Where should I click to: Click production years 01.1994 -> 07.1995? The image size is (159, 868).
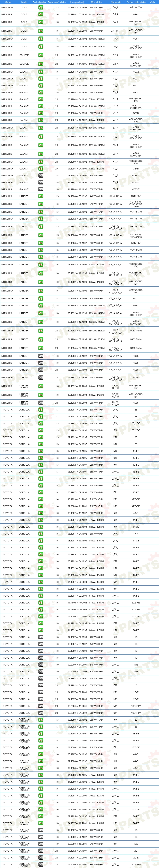[77, 339]
